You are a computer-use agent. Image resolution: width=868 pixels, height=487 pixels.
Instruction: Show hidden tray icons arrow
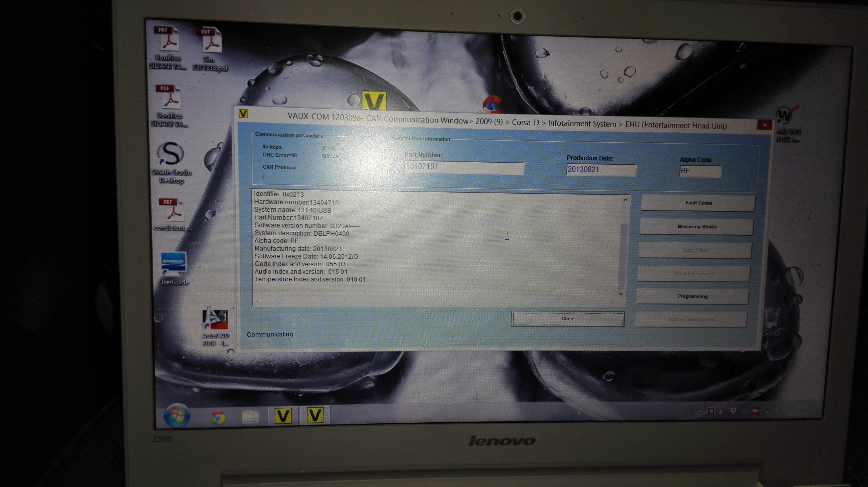tap(700, 411)
